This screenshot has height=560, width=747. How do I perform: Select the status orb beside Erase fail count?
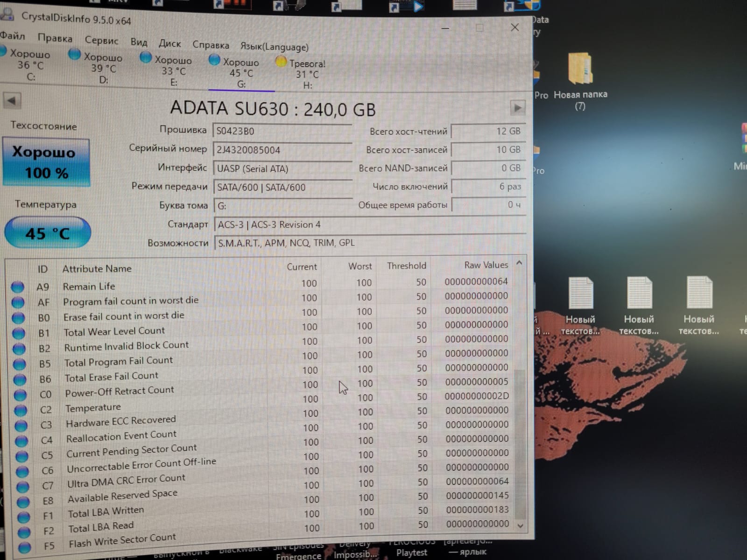coord(18,318)
